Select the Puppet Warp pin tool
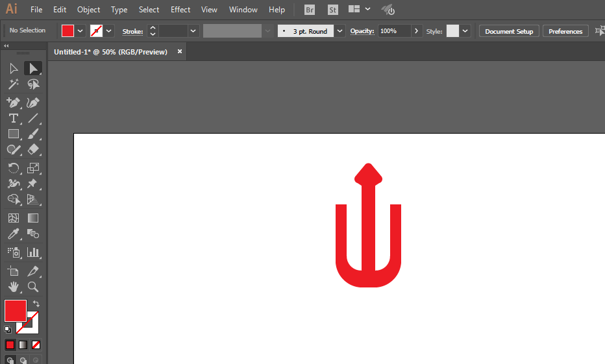This screenshot has height=364, width=605. (x=33, y=184)
